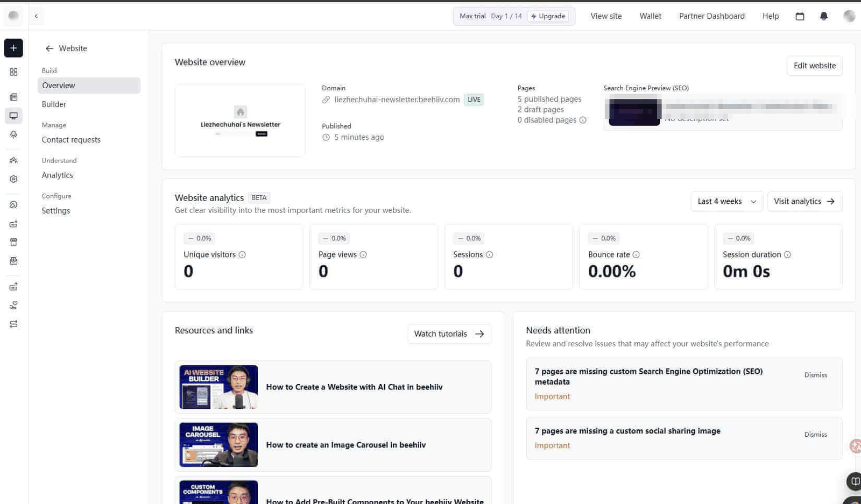Open Custom Components tutorial video thumbnail
The height and width of the screenshot is (504, 861).
(218, 492)
